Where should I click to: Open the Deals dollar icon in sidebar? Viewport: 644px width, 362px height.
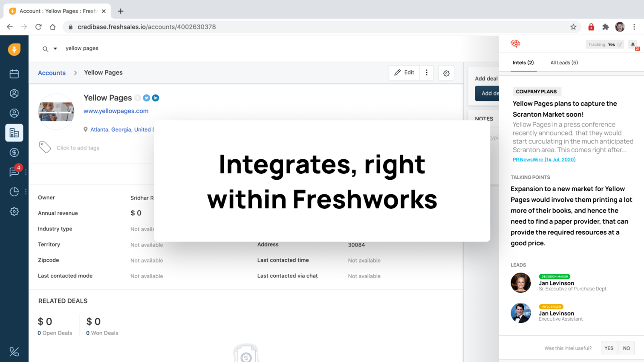pos(14,152)
